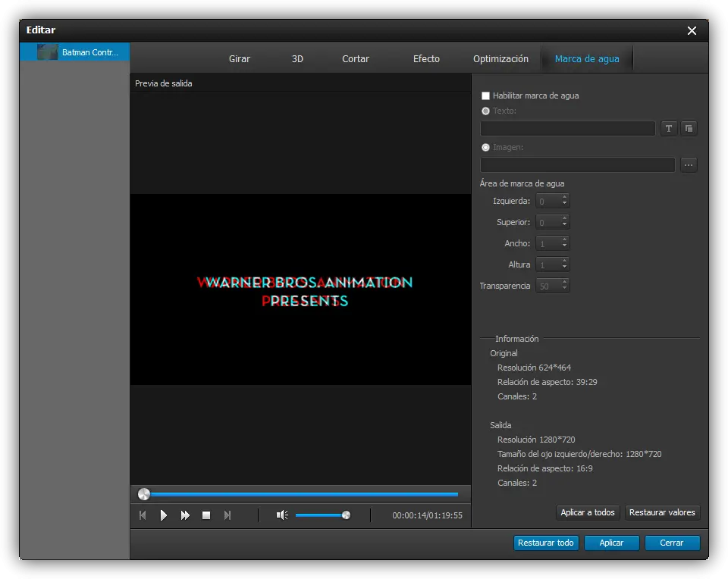Mute audio with speaker icon
This screenshot has height=579, width=728.
pos(282,515)
